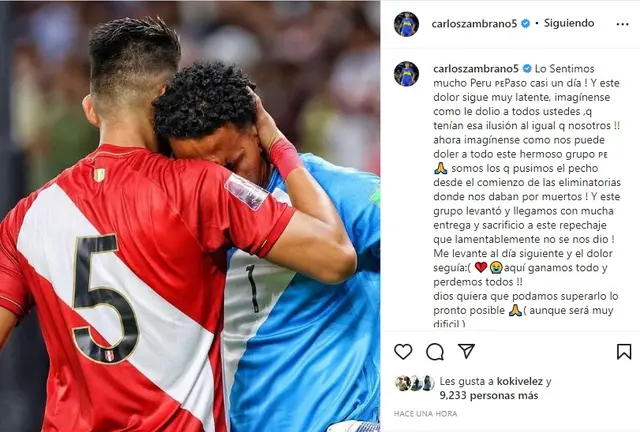Share the post with the paper plane icon
This screenshot has height=432, width=640.
coord(466,351)
